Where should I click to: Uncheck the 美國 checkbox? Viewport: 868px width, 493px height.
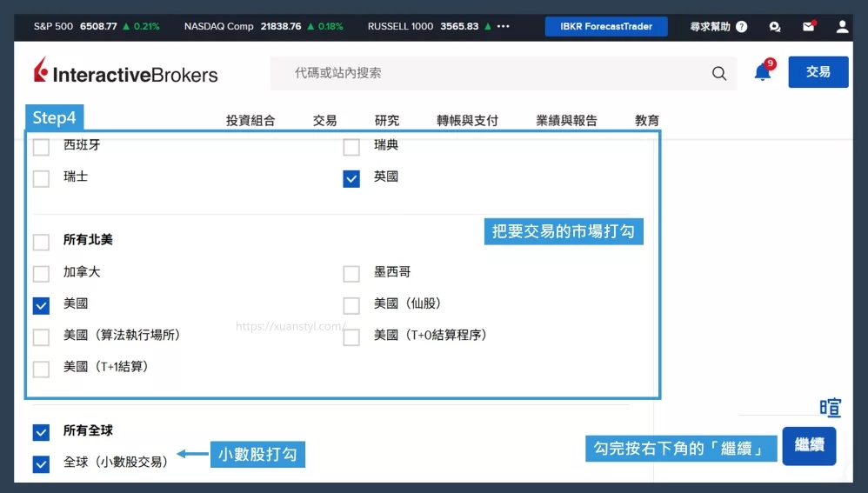pyautogui.click(x=41, y=305)
